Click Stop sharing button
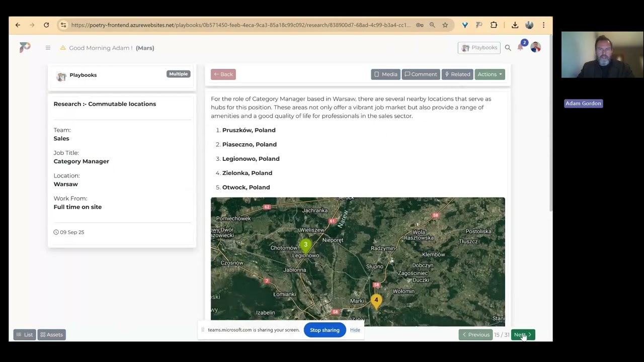The width and height of the screenshot is (644, 362). [325, 330]
